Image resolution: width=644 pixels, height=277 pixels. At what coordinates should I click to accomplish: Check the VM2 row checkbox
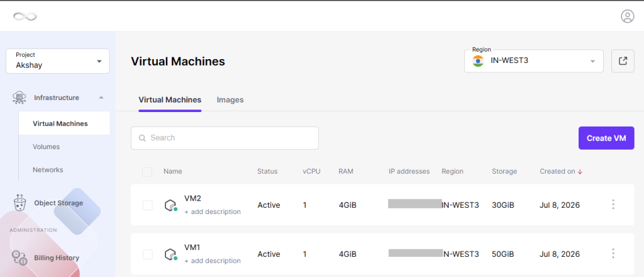coord(147,205)
